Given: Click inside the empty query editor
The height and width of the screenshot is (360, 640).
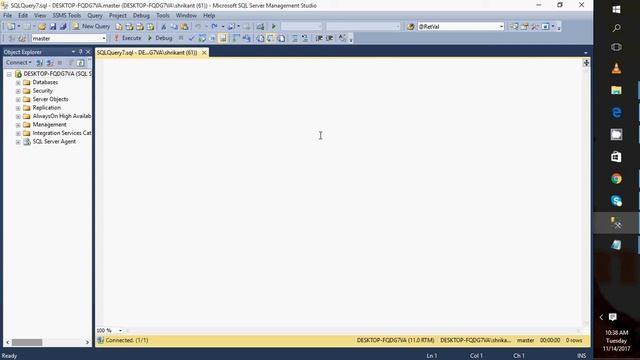Looking at the screenshot, I should click(x=341, y=192).
